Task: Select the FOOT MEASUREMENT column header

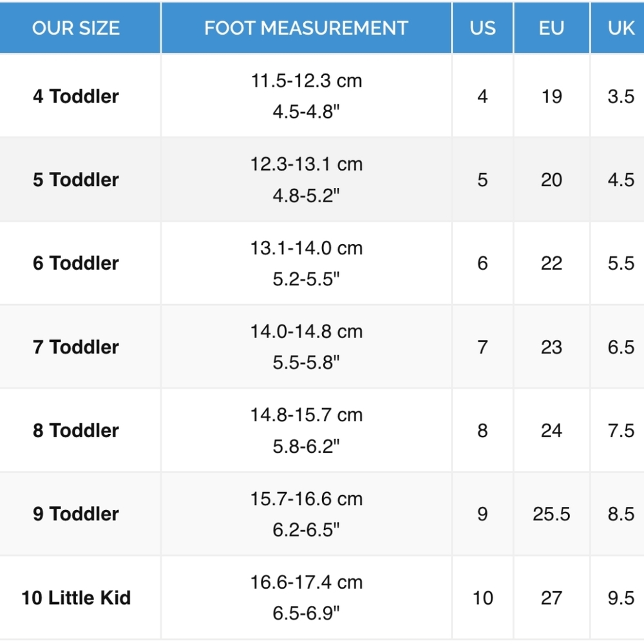Action: pyautogui.click(x=307, y=28)
